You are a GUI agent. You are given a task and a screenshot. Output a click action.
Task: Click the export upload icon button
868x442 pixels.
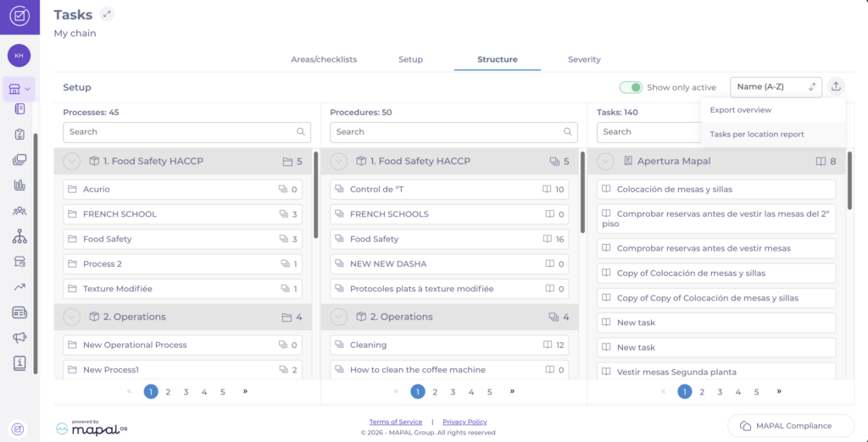click(x=837, y=86)
